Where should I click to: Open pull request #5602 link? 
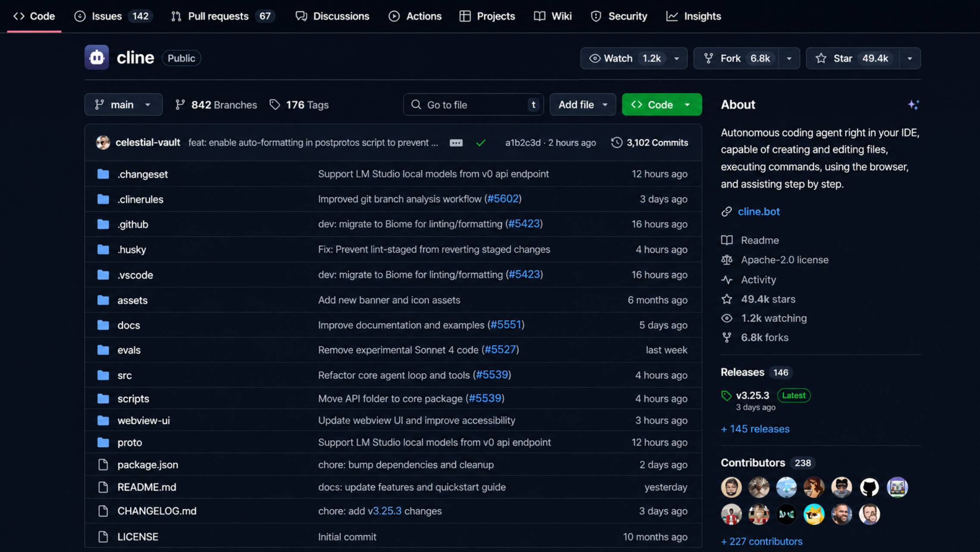point(503,198)
